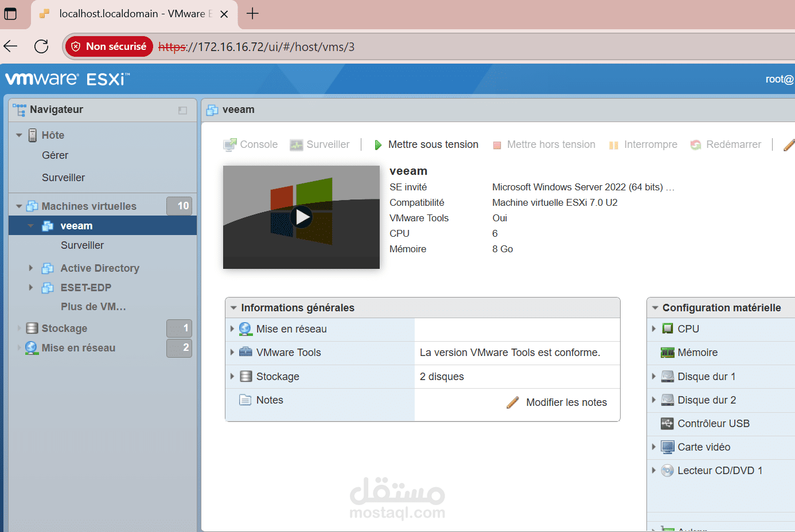Screen dimensions: 795x532
Task: Expand the Lecteur CD/DVD 1 row
Action: [x=654, y=471]
